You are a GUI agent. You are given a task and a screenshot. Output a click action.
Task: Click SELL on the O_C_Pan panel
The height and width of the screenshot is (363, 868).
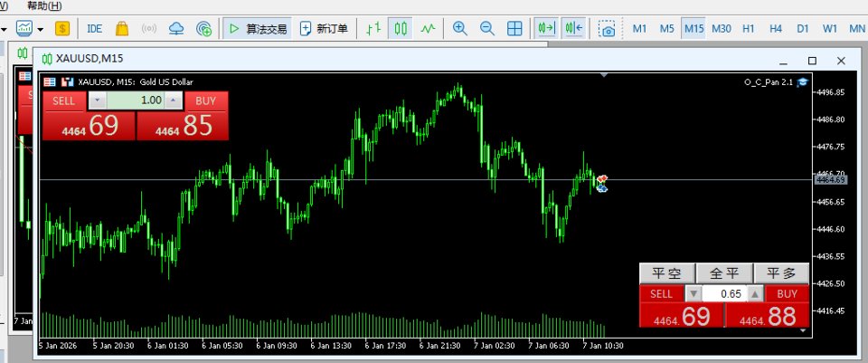(x=662, y=293)
